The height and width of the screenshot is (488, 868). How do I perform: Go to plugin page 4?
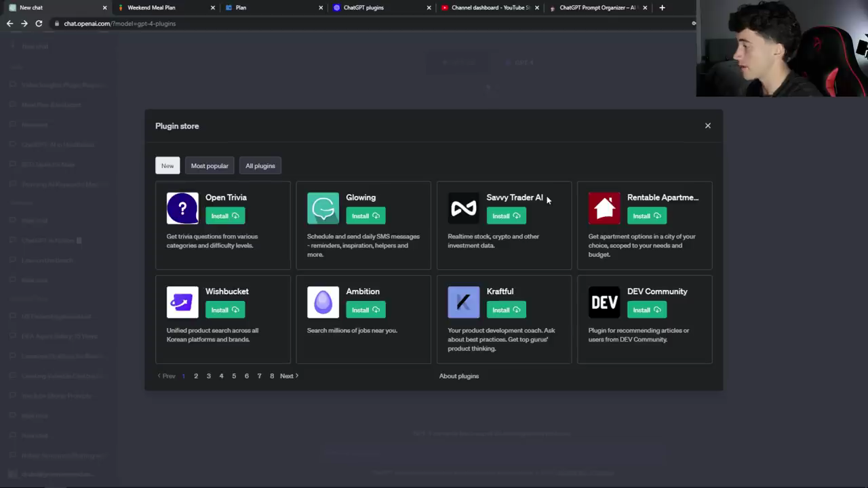coord(221,376)
